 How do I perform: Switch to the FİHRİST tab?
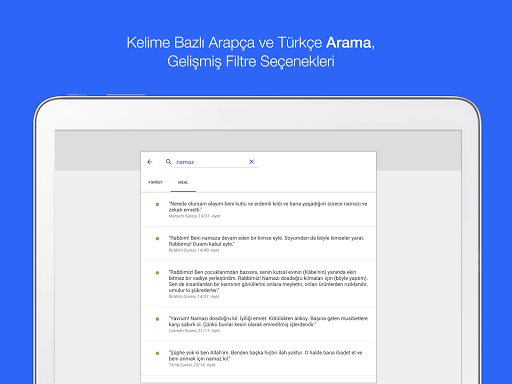pyautogui.click(x=156, y=182)
